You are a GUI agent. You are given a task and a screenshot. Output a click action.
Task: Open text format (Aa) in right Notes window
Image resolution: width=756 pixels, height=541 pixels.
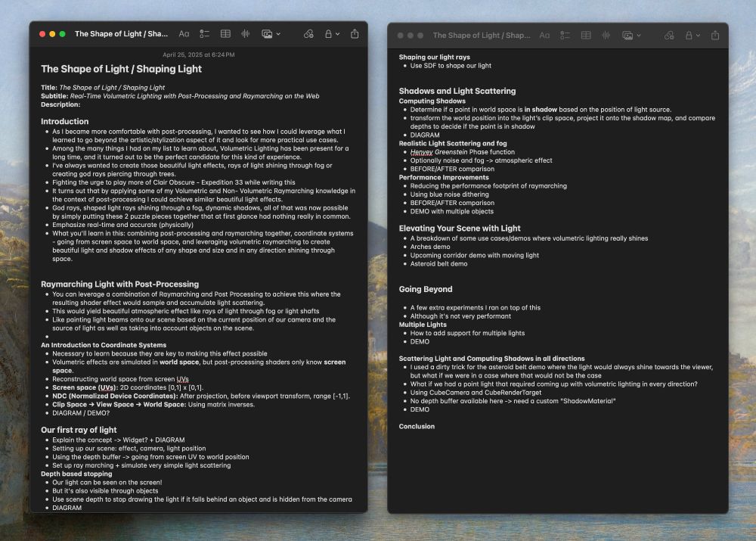544,36
